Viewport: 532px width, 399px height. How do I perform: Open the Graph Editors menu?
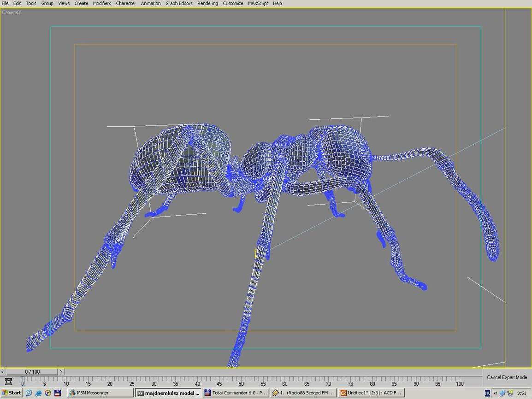pos(179,3)
